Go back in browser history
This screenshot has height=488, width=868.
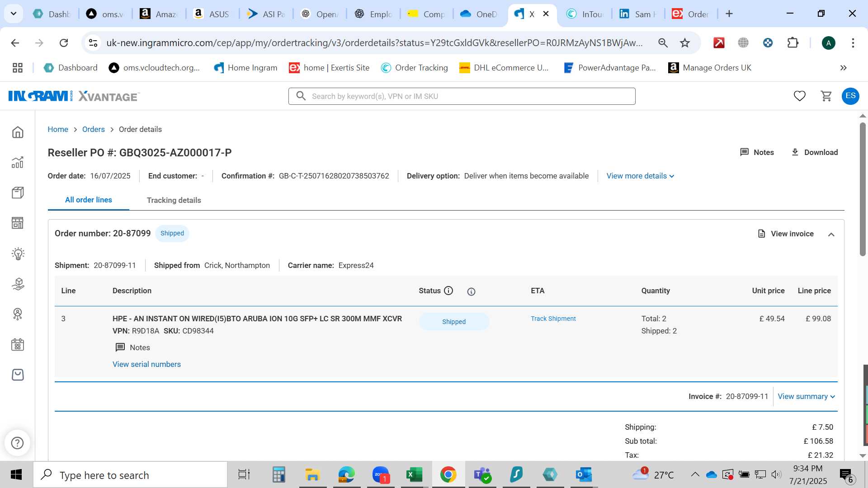click(x=15, y=43)
